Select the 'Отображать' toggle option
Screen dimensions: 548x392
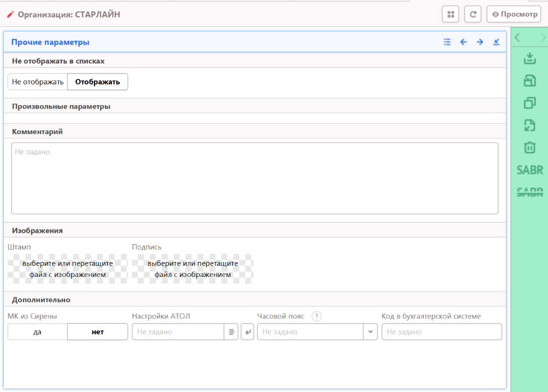97,82
